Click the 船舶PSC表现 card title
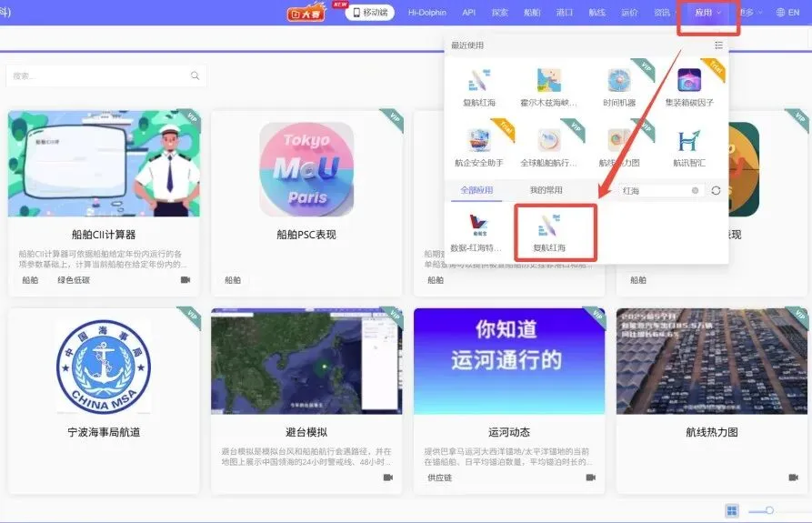Viewport: 812px width, 523px height. [x=306, y=235]
